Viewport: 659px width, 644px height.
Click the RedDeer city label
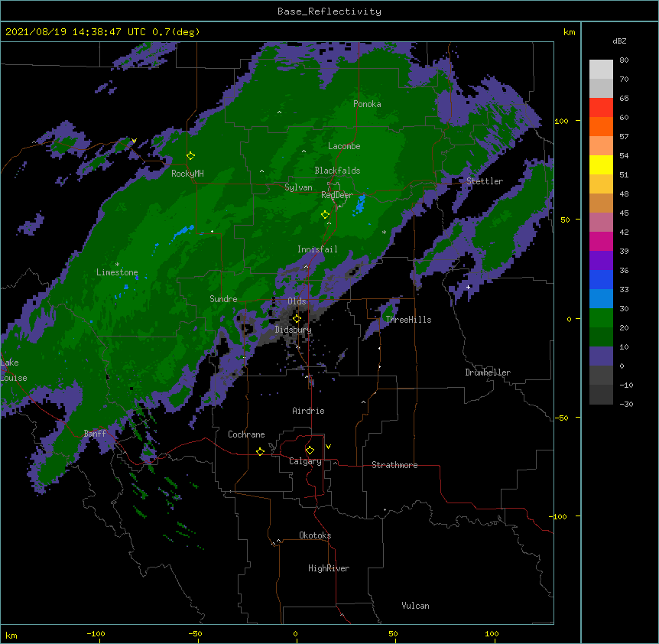(x=337, y=195)
